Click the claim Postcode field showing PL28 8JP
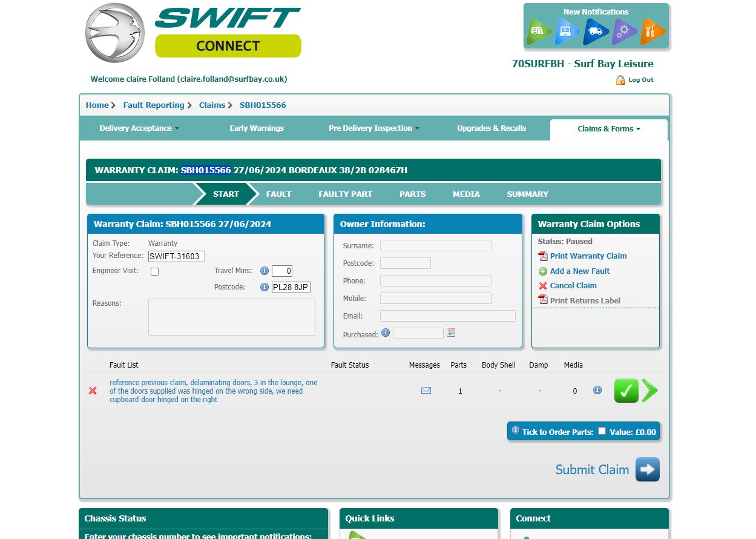This screenshot has width=756, height=539. click(291, 288)
